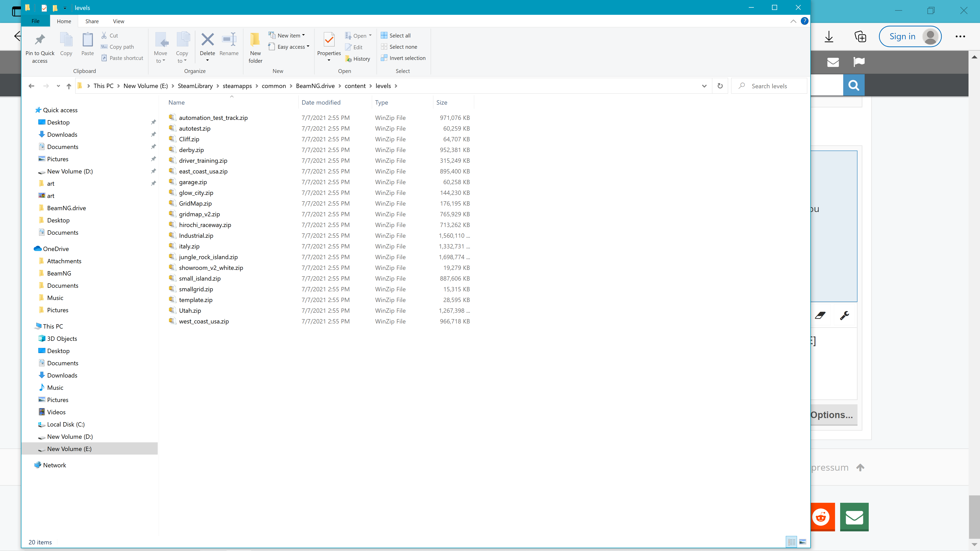980x551 pixels.
Task: Click Select none
Action: click(x=399, y=47)
